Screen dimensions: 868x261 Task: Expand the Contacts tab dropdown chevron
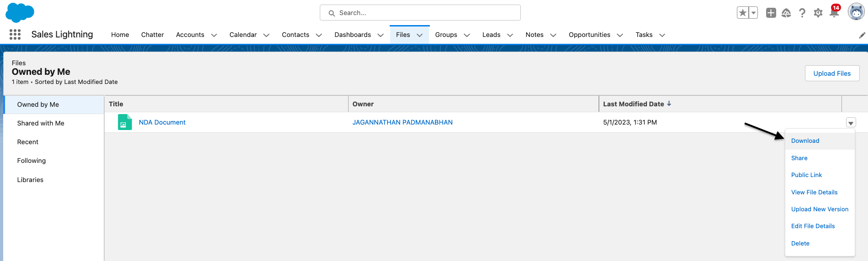pos(319,35)
